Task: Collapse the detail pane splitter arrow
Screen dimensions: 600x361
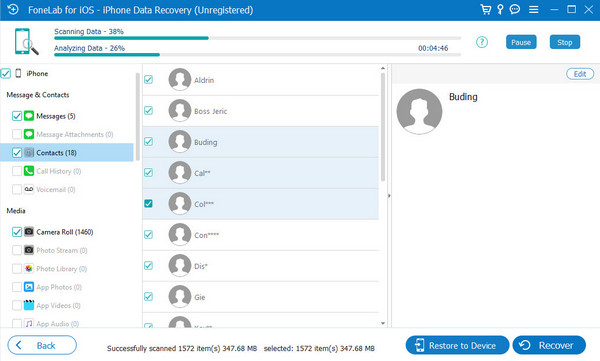Action: tap(389, 196)
